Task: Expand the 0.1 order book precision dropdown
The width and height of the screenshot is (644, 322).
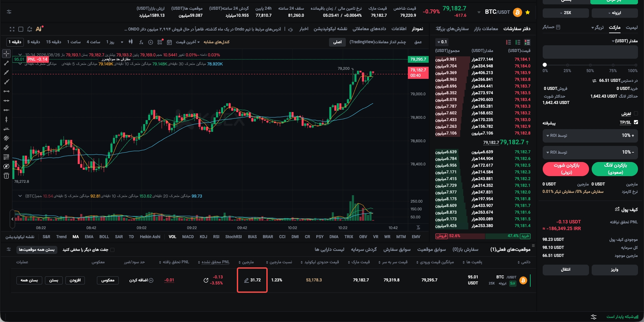Action: (x=442, y=42)
